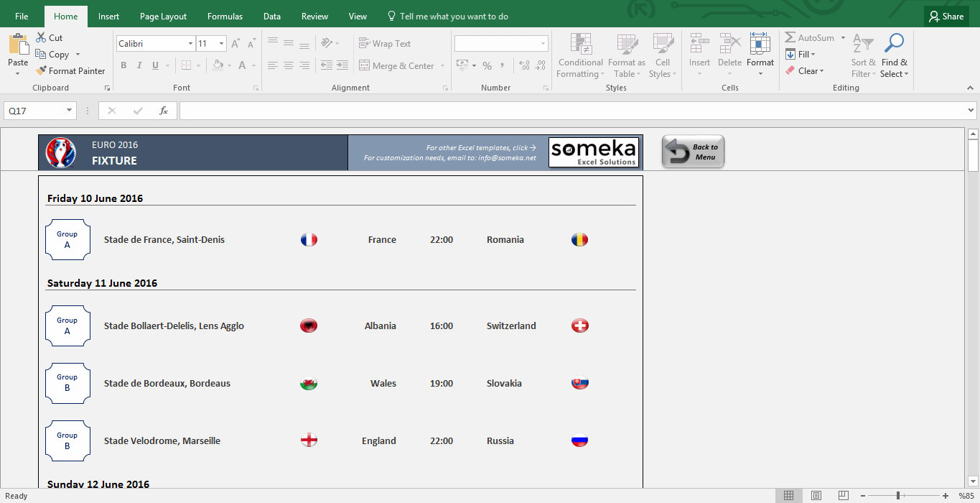Click the Share button
980x503 pixels.
click(946, 17)
